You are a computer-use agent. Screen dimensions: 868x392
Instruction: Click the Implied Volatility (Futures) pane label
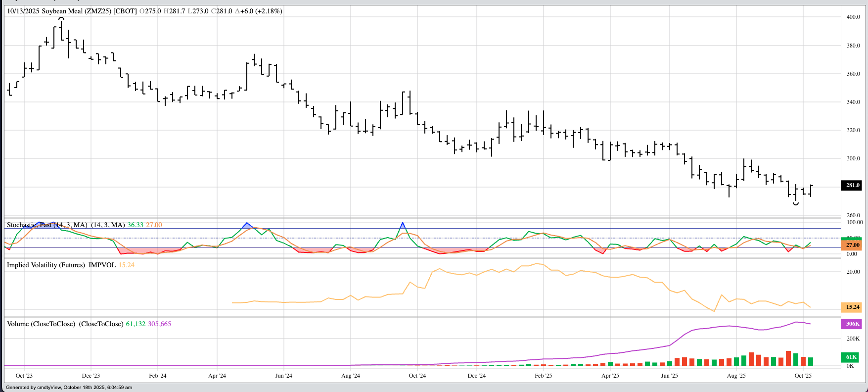click(x=46, y=265)
